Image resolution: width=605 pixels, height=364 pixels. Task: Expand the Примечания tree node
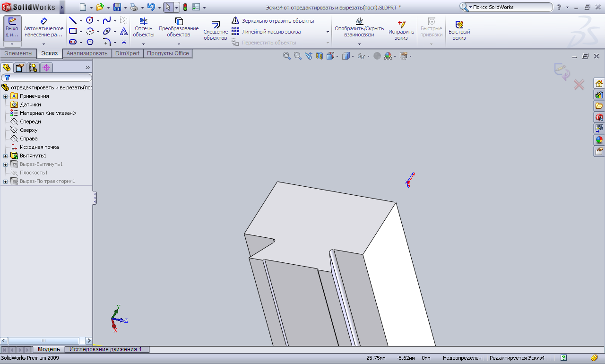tap(6, 96)
